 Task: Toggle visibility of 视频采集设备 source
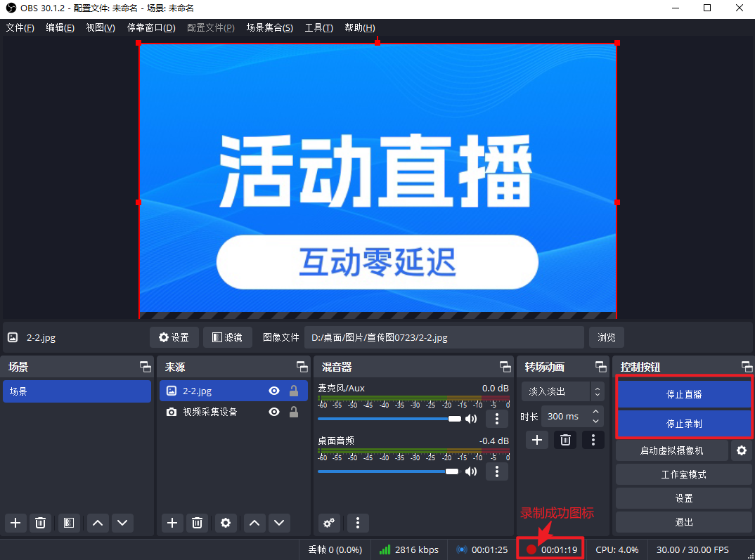274,412
